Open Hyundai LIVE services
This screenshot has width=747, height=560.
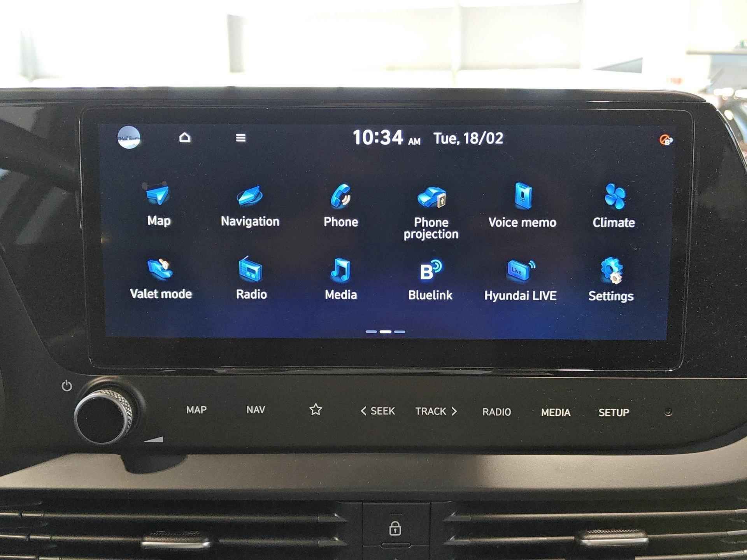[x=520, y=282]
